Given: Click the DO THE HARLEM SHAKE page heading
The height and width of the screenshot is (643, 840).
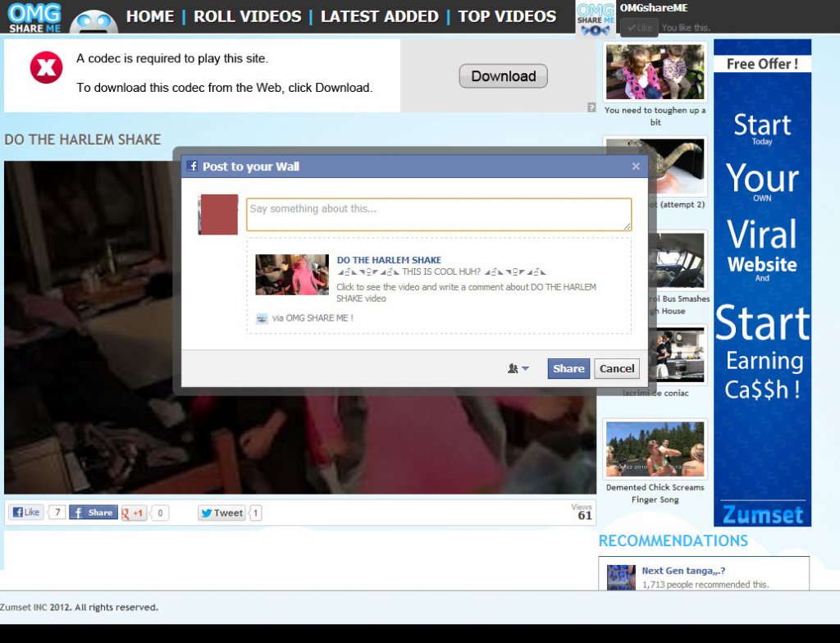Looking at the screenshot, I should (x=83, y=140).
